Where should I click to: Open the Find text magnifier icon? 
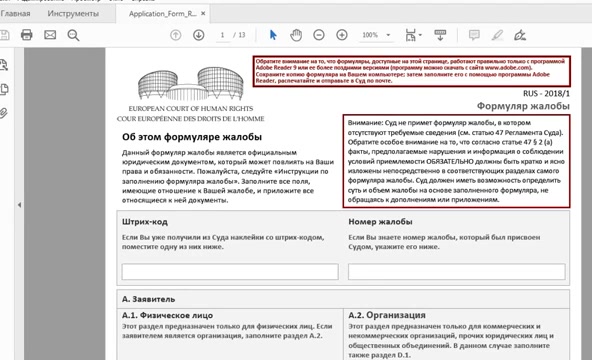click(73, 35)
